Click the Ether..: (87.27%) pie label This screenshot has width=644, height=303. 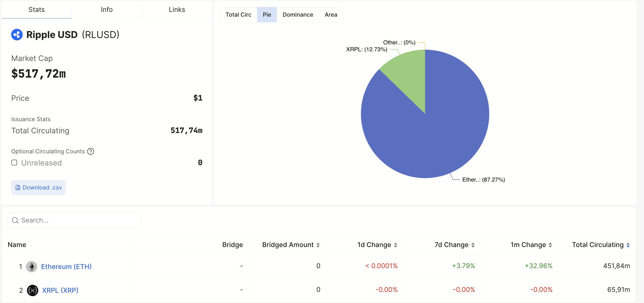click(484, 180)
